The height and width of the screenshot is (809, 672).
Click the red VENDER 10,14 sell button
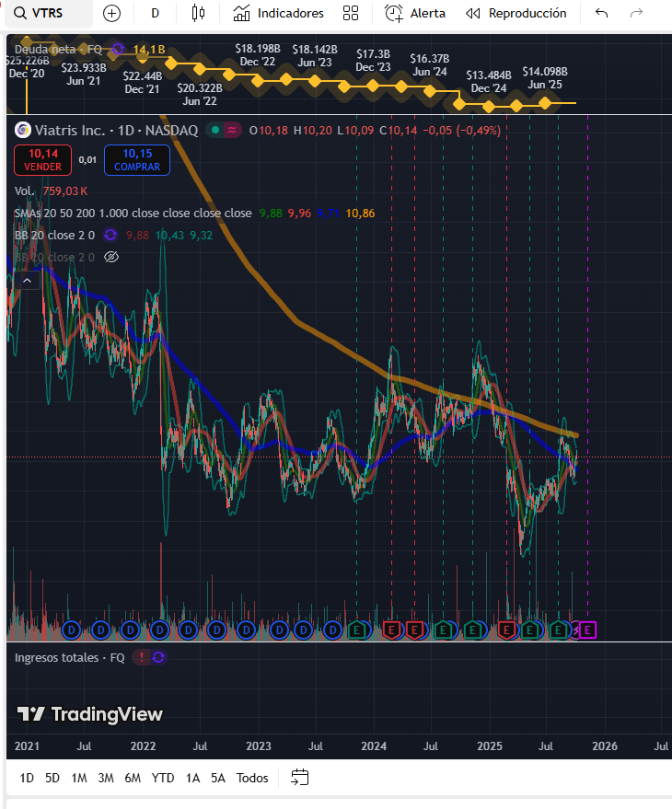pyautogui.click(x=44, y=160)
